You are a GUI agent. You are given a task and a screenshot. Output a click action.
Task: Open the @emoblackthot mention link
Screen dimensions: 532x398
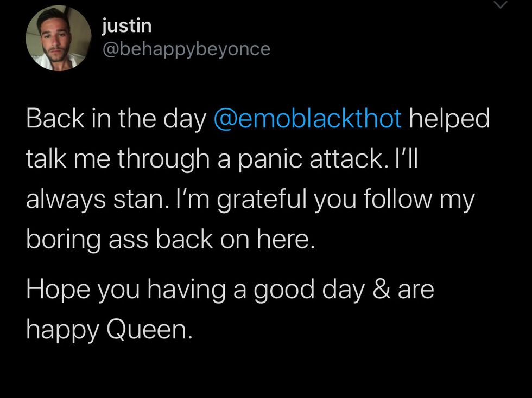[x=308, y=119]
